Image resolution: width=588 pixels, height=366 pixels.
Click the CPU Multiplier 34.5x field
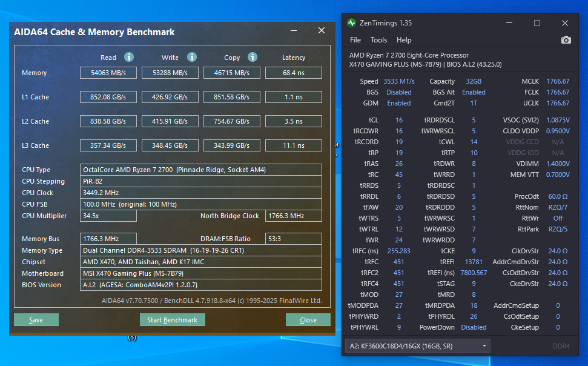[108, 216]
